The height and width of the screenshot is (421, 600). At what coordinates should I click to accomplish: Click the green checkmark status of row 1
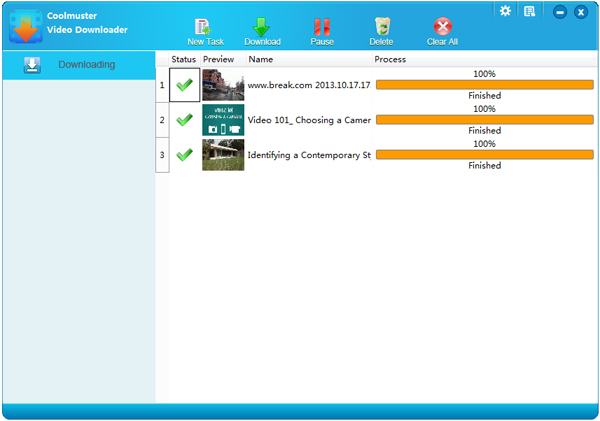pyautogui.click(x=184, y=85)
